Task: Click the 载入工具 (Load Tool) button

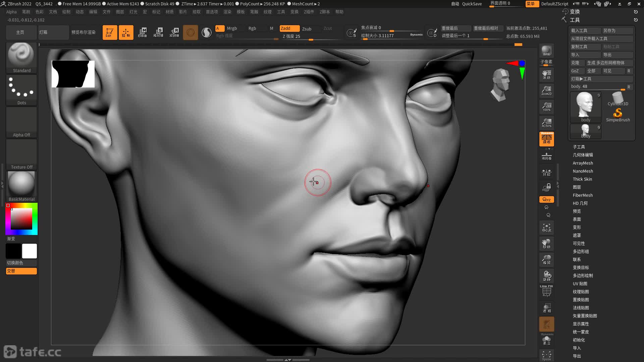Action: tap(585, 31)
